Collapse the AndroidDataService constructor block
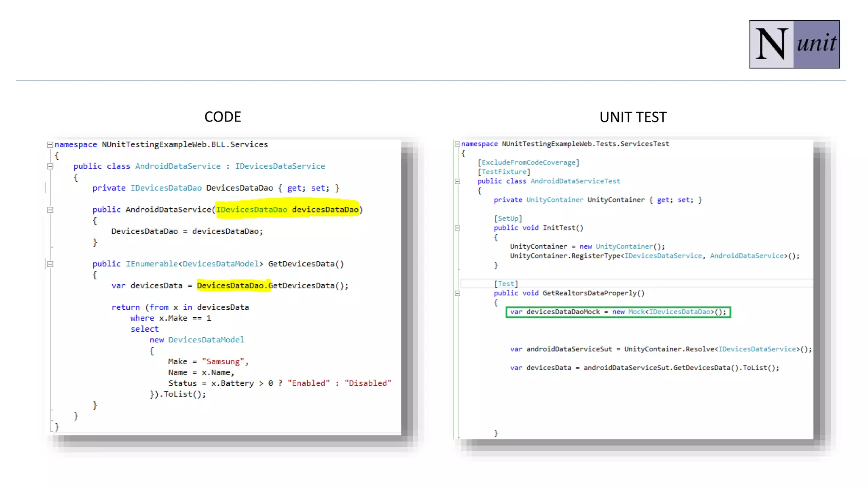This screenshot has width=868, height=488. 50,210
